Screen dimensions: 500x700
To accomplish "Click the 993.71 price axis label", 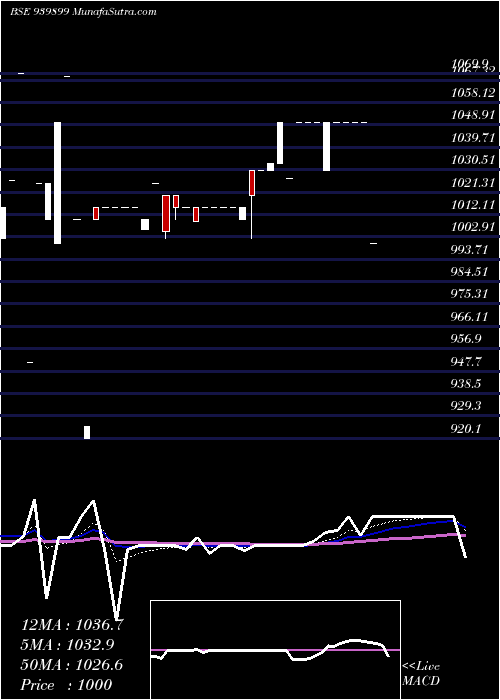I will click(470, 250).
